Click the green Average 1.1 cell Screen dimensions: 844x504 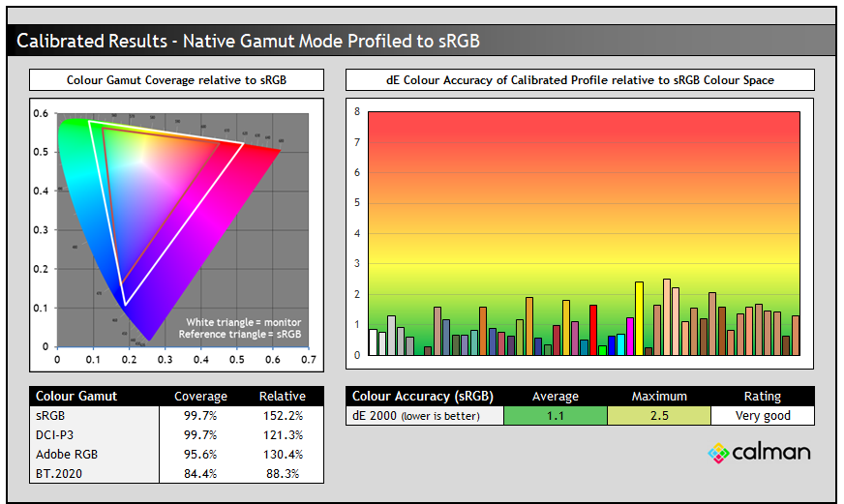555,416
